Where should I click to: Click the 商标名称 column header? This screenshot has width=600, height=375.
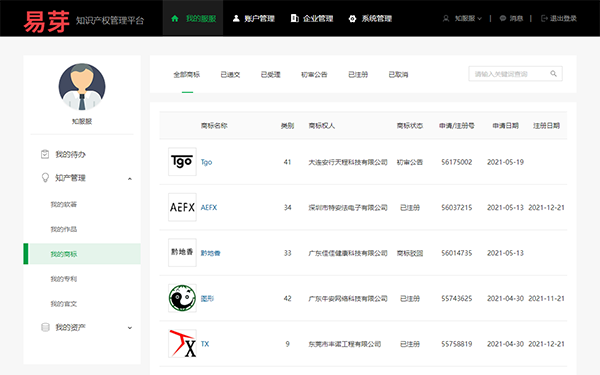214,126
